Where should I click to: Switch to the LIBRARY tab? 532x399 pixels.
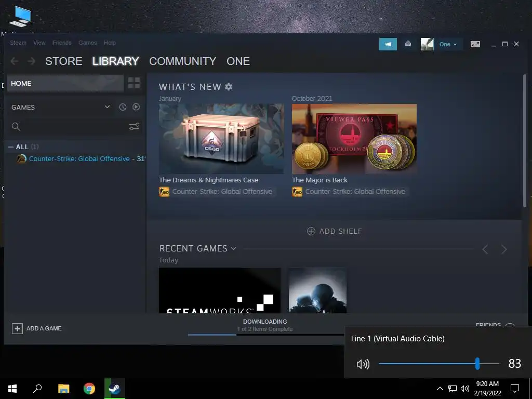pos(115,61)
